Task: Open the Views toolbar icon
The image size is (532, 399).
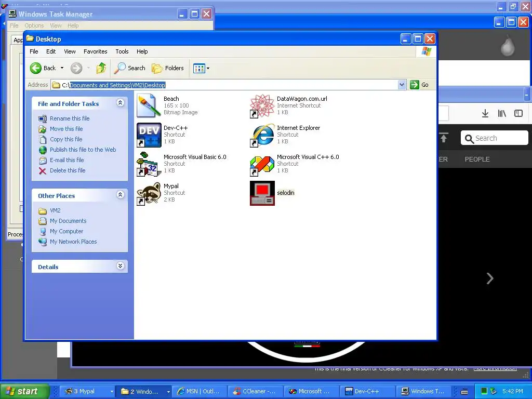Action: click(x=199, y=68)
